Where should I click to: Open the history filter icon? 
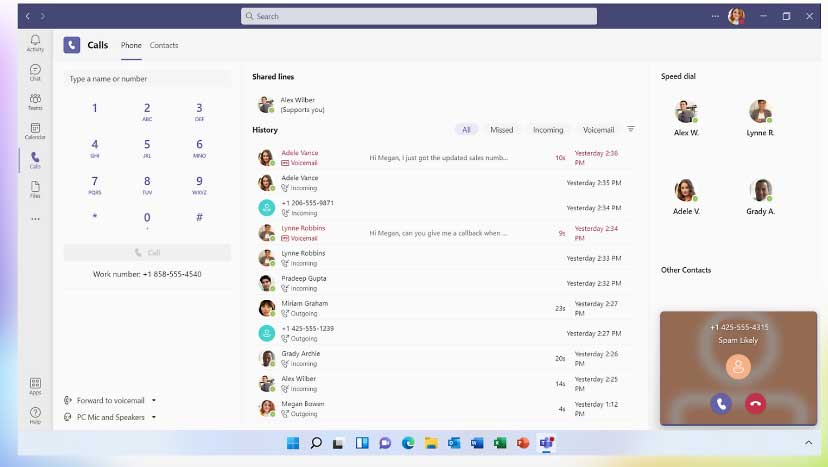coord(631,129)
